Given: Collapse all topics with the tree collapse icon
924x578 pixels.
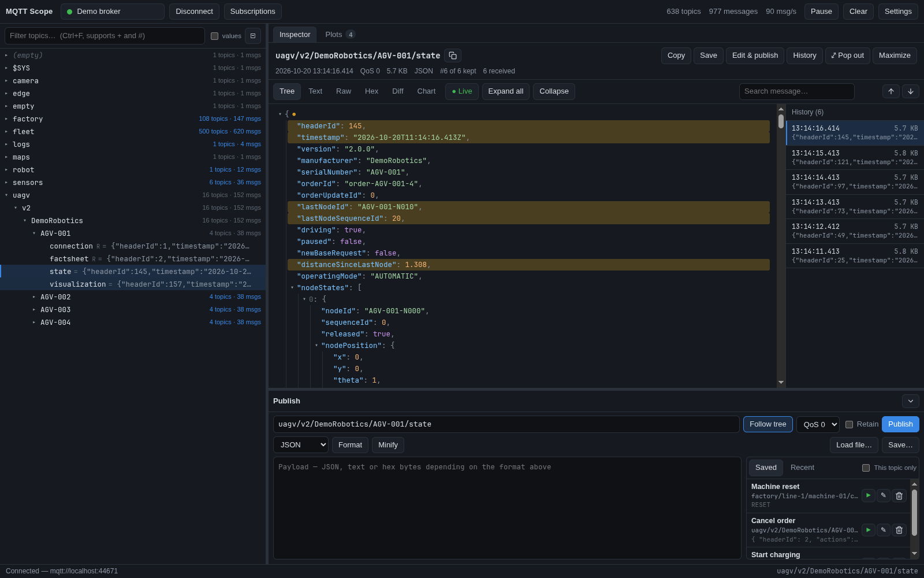Looking at the screenshot, I should 253,36.
